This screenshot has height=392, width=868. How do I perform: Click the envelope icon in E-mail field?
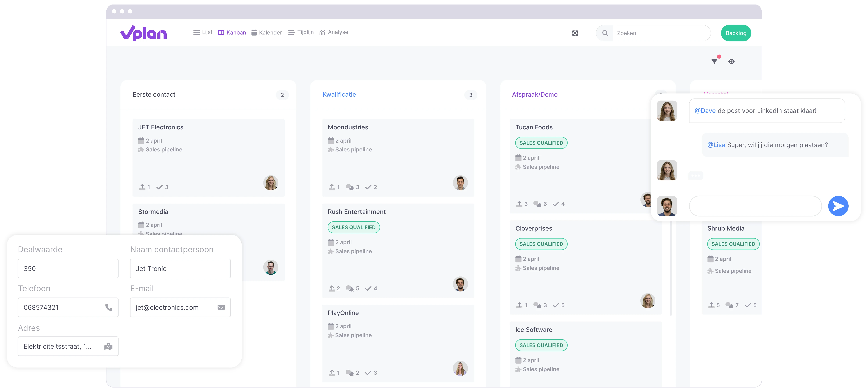[x=221, y=308]
